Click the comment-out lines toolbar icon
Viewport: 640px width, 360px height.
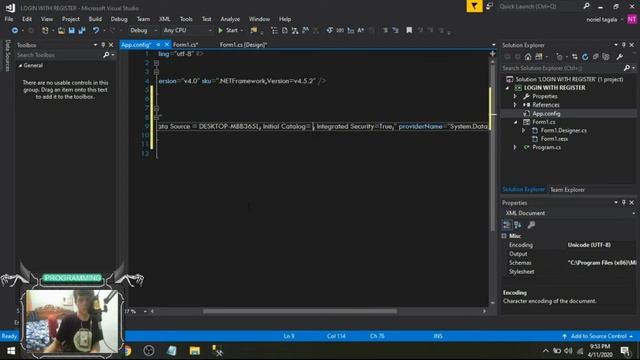pos(385,30)
